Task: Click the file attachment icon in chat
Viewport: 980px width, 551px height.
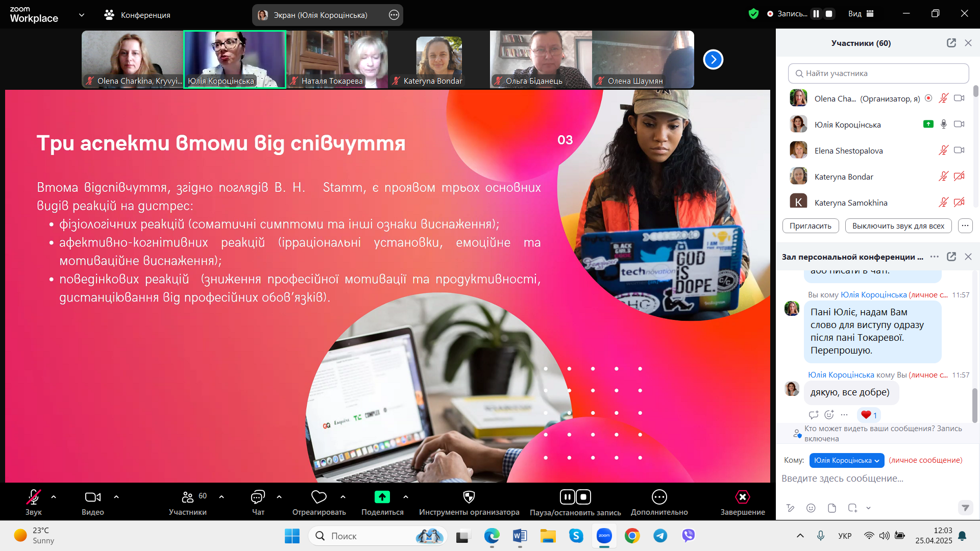Action: pyautogui.click(x=832, y=508)
